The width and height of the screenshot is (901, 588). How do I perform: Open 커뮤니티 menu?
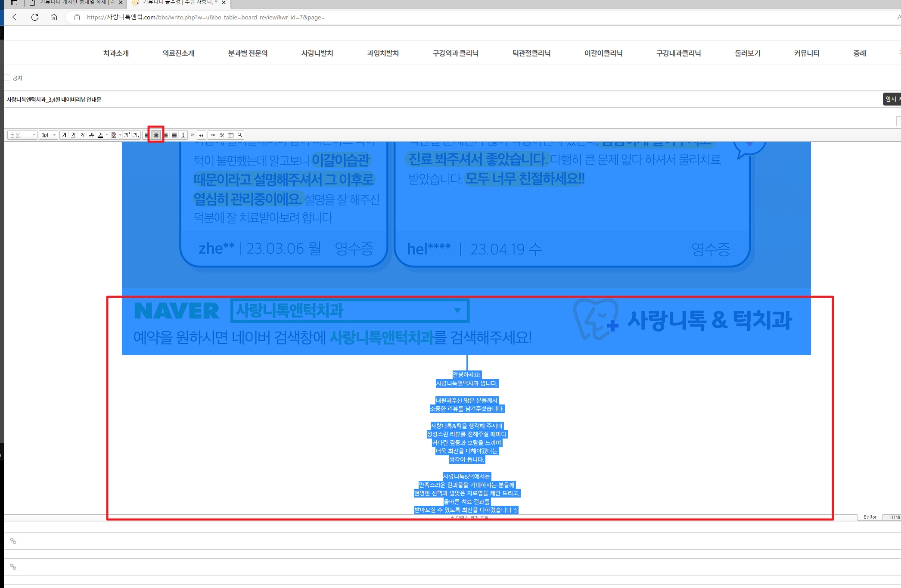pyautogui.click(x=806, y=53)
